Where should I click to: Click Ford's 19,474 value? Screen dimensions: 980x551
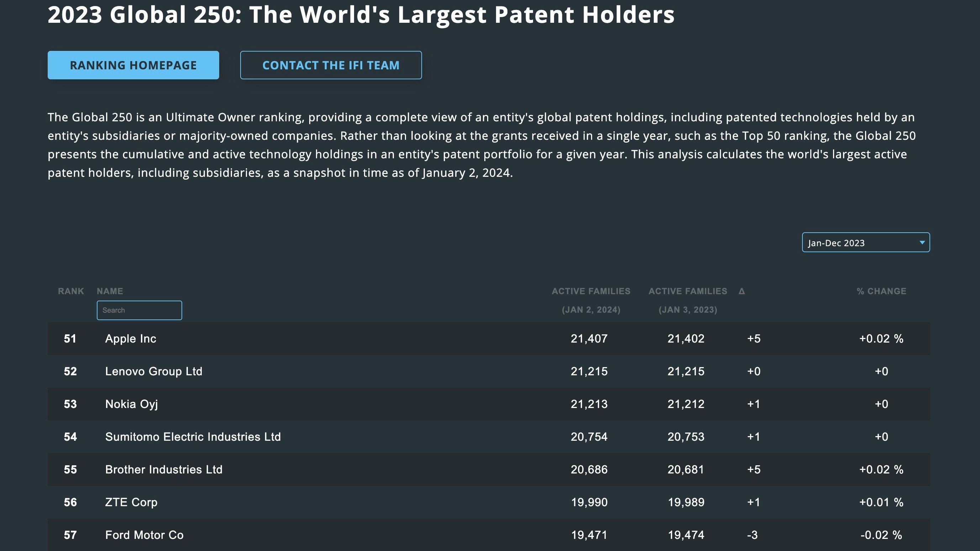(686, 535)
